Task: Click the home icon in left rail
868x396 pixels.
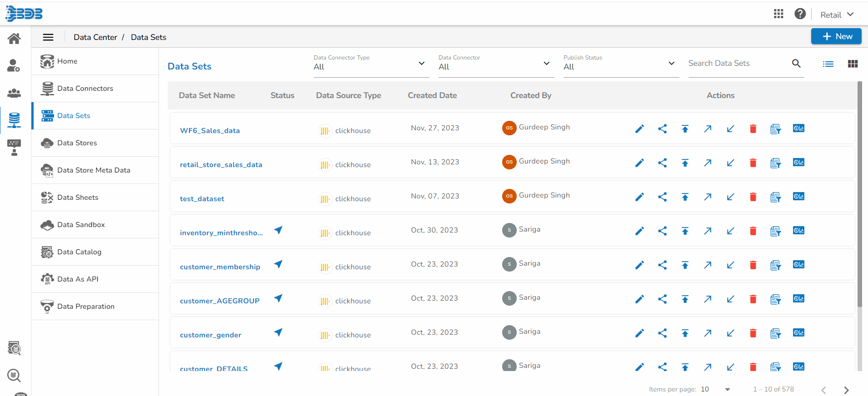Action: 14,39
